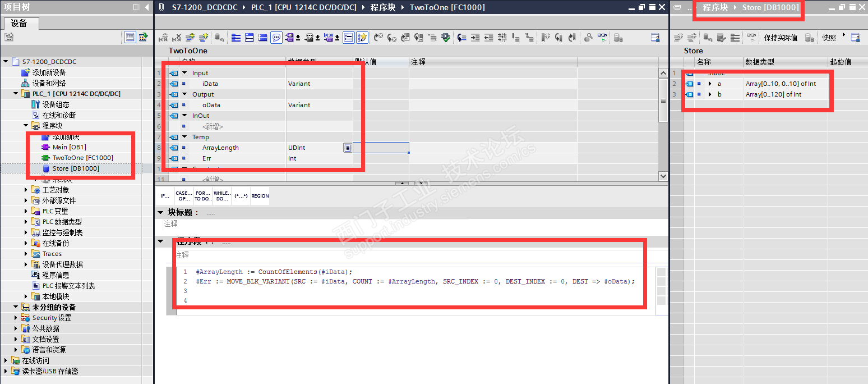Expand the PLC 数据类型 folder
The height and width of the screenshot is (384, 868).
pos(26,222)
